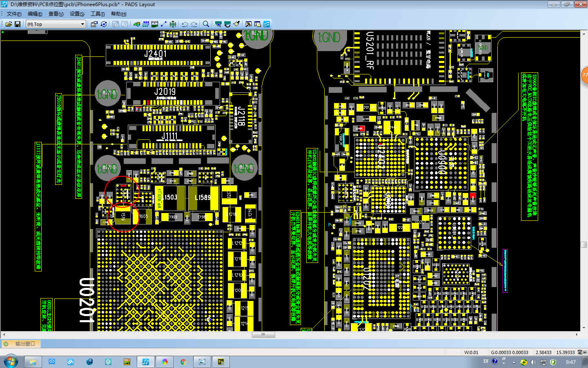Click the Redraw screen icon
This screenshot has width=588, height=368.
(x=227, y=24)
